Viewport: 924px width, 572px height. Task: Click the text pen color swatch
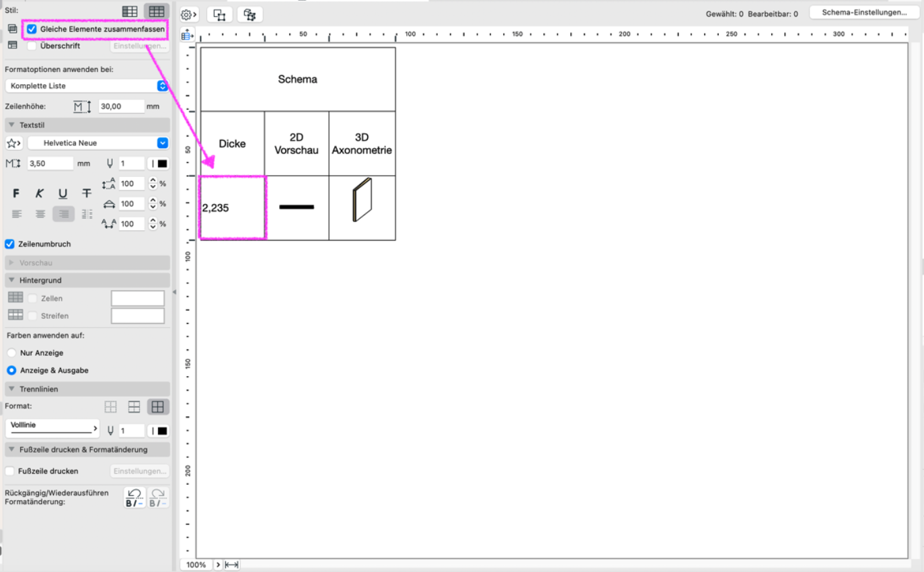click(x=159, y=164)
